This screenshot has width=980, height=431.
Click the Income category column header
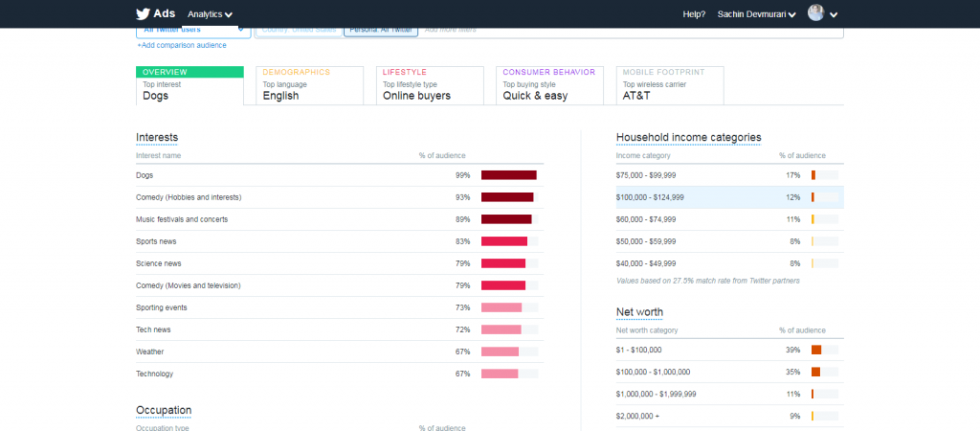coord(643,155)
